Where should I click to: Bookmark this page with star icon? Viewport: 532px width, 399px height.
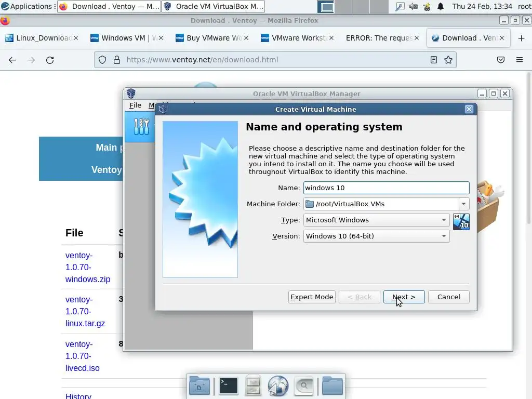tap(448, 60)
